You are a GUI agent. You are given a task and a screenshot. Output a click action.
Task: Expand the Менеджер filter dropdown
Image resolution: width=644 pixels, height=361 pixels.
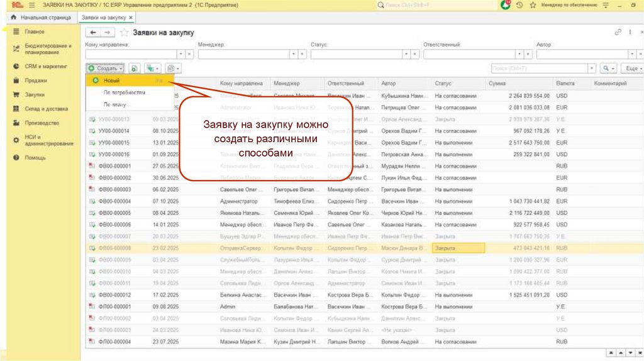293,54
